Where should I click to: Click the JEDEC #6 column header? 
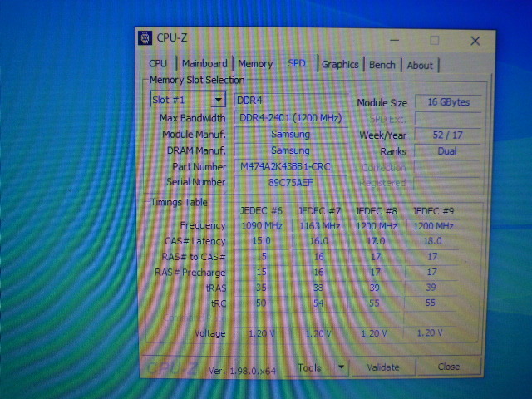click(261, 211)
